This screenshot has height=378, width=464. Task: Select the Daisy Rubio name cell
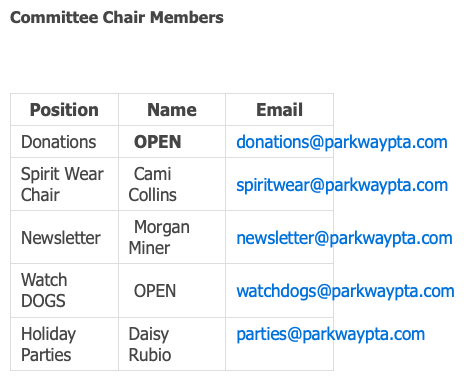coord(172,344)
